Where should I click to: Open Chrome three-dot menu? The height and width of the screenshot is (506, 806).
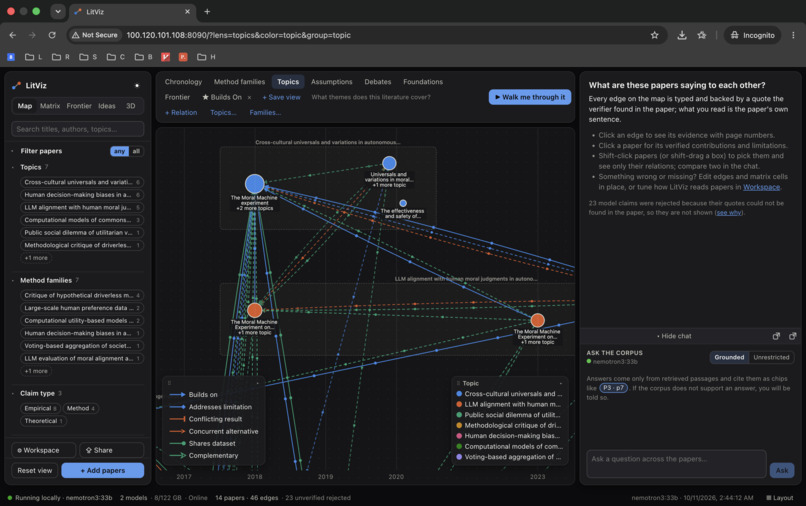point(793,35)
